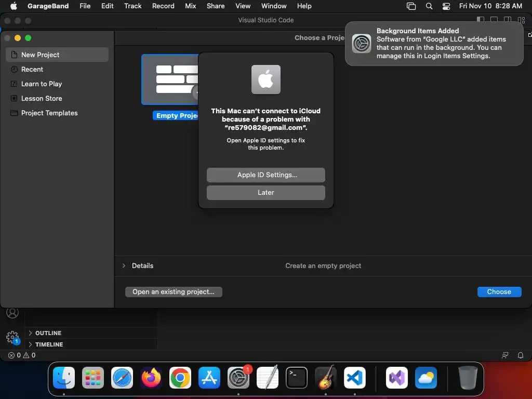Image resolution: width=532 pixels, height=399 pixels.
Task: Dismiss iCloud dialog with Later
Action: coord(265,192)
